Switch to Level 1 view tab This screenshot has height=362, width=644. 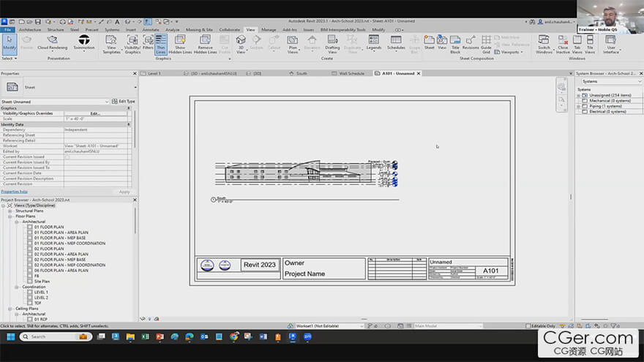point(151,73)
